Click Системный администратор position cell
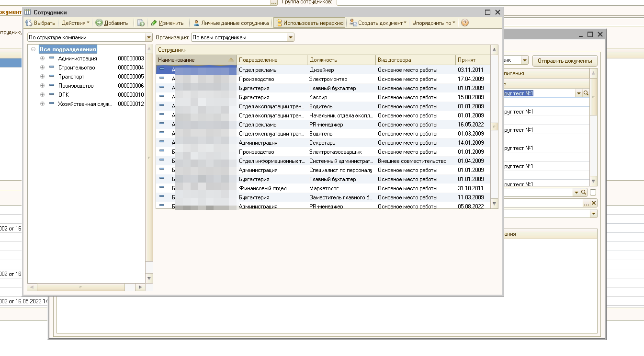The height and width of the screenshot is (356, 644). [341, 161]
